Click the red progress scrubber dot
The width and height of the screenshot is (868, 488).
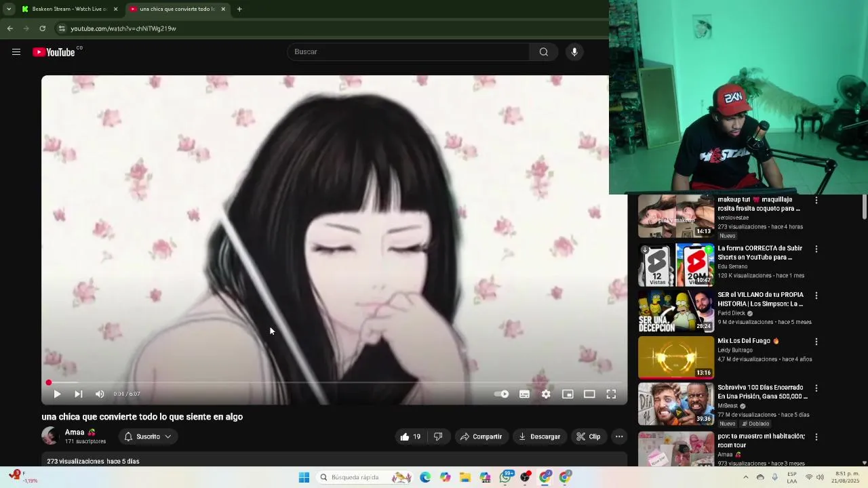tap(49, 383)
